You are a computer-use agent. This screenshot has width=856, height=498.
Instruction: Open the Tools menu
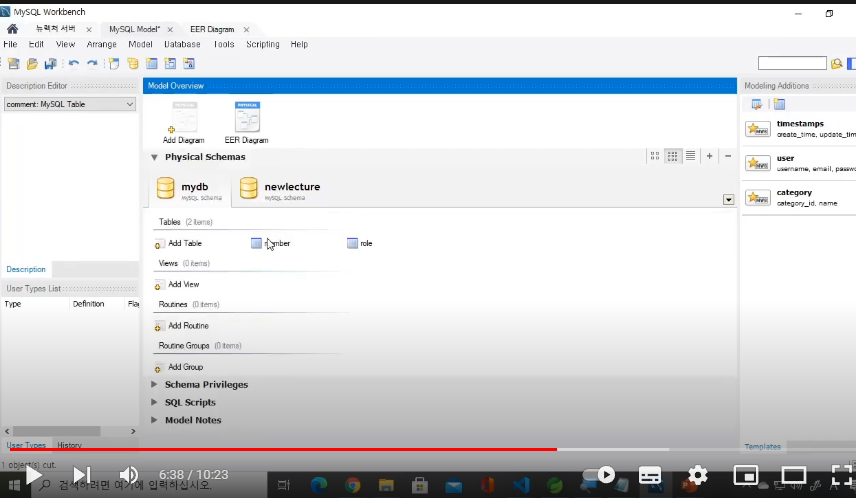(224, 44)
